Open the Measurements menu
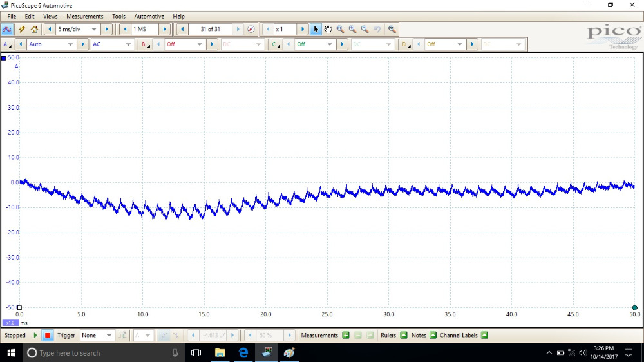This screenshot has width=644, height=362. click(84, 16)
